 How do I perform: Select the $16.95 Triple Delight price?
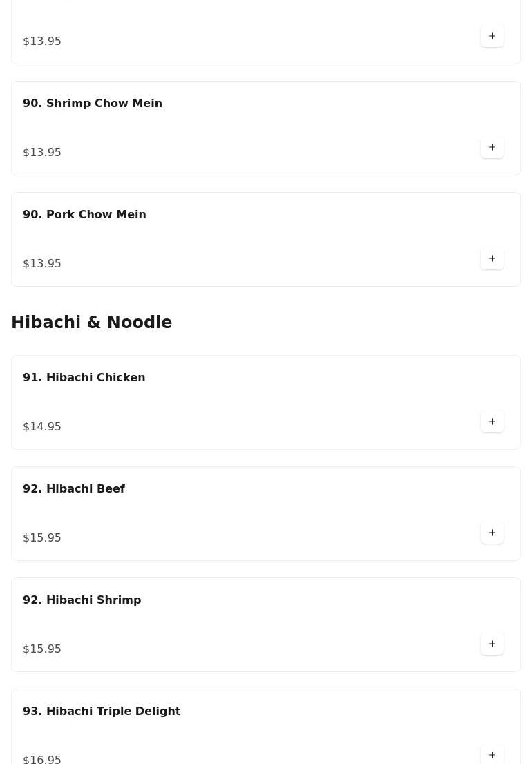point(42,758)
